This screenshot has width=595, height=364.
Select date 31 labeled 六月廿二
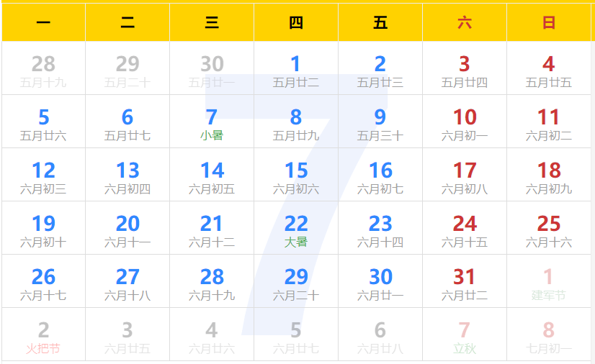465,281
